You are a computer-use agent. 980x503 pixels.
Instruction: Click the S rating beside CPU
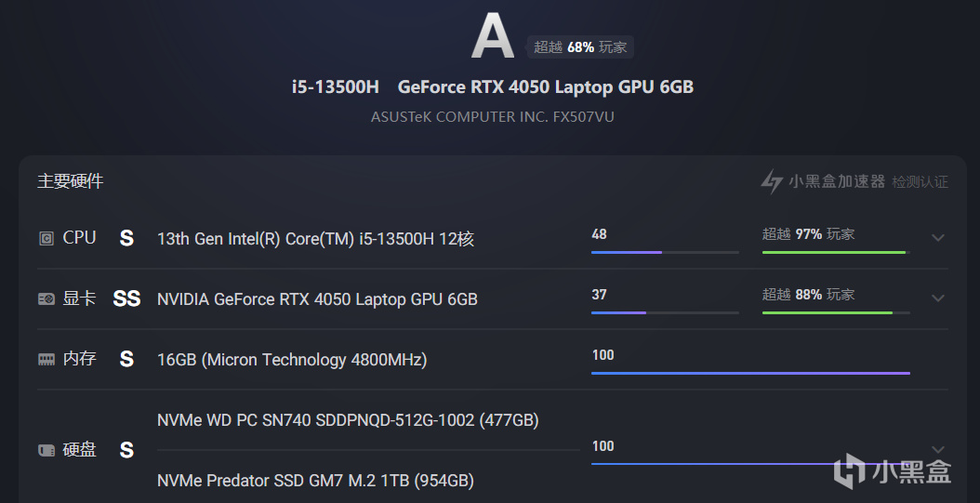(126, 238)
